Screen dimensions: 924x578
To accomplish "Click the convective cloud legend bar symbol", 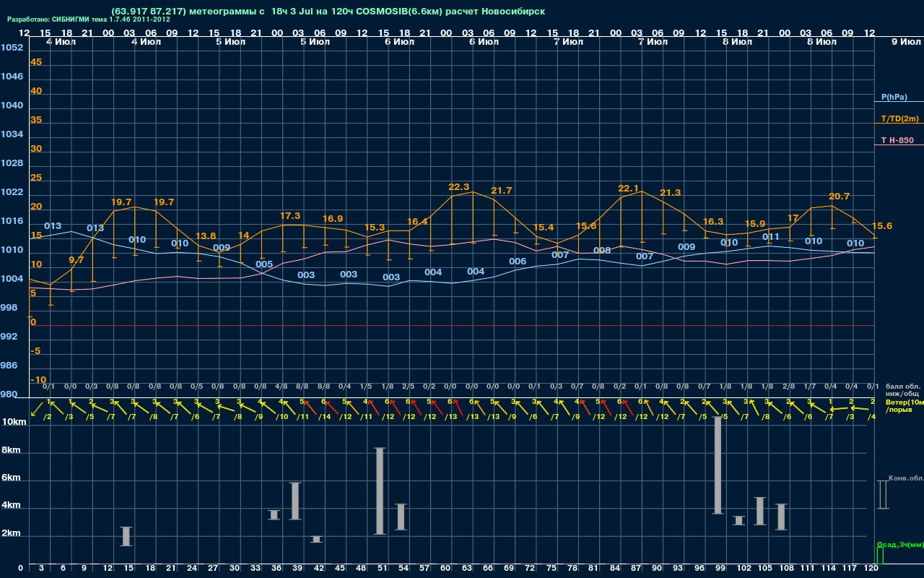I will [x=882, y=495].
